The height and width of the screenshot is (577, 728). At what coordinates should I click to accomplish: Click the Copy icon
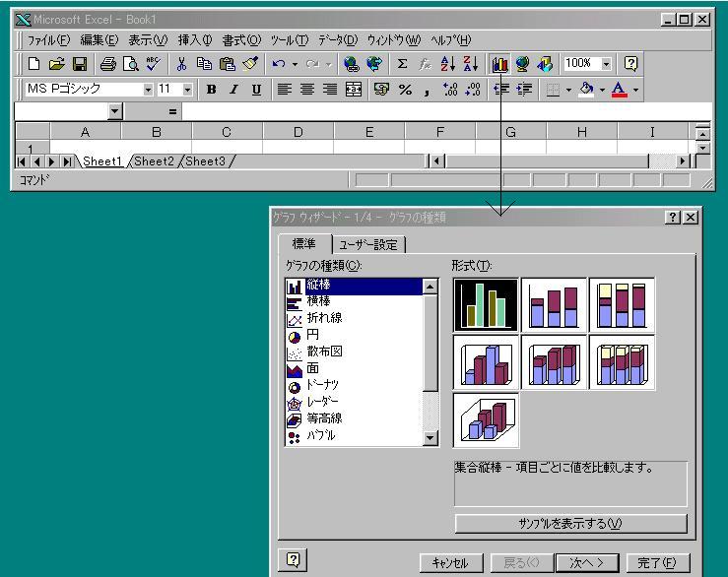(204, 64)
